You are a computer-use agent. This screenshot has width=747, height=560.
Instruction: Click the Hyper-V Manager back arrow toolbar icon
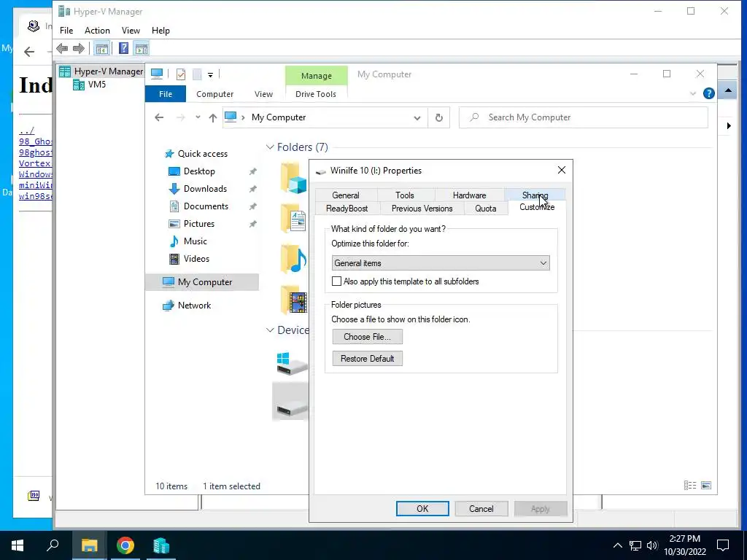(x=62, y=48)
